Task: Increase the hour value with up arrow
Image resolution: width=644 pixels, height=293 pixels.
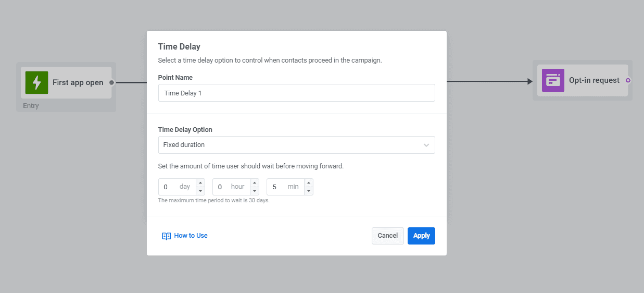Action: coord(255,183)
